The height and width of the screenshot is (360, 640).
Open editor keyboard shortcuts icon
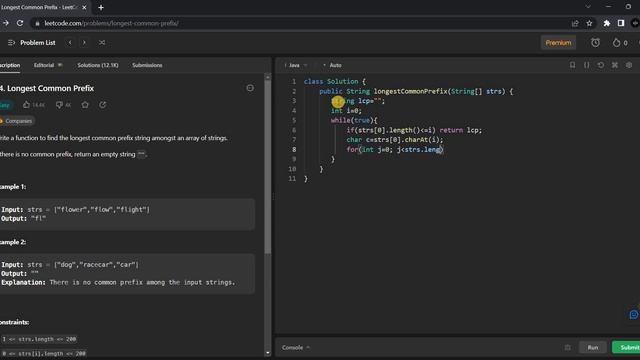(x=615, y=65)
